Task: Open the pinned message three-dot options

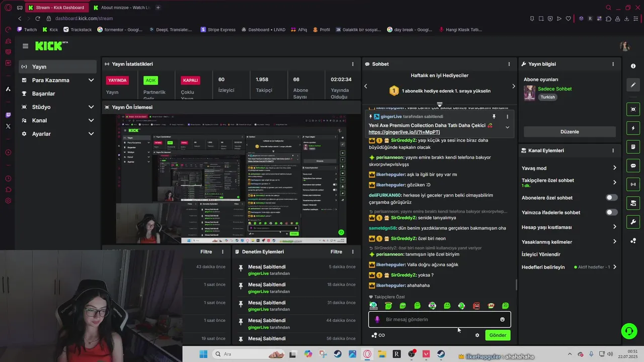Action: tap(507, 116)
